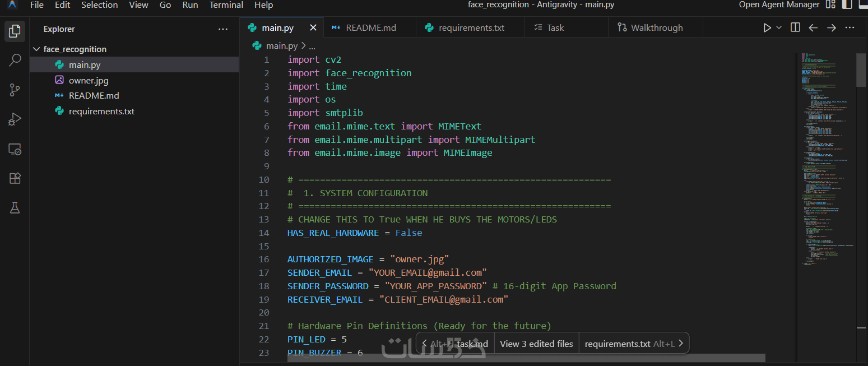Switch to the README.md tab
The height and width of the screenshot is (366, 868).
(x=370, y=27)
